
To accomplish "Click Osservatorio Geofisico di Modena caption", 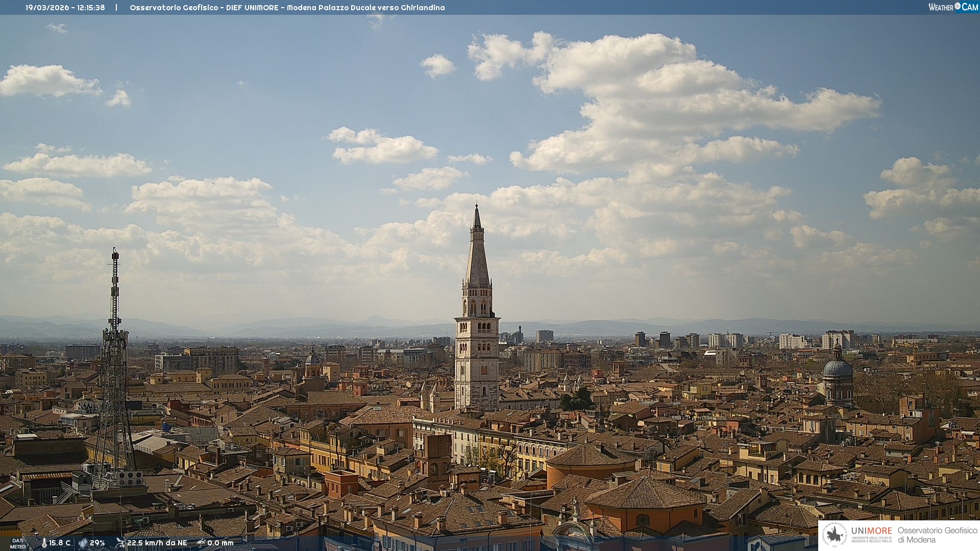I will [x=937, y=535].
